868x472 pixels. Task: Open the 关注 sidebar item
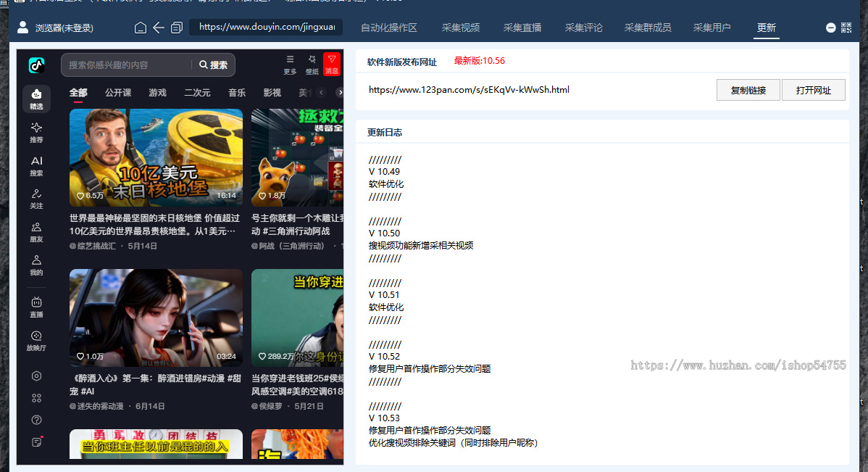click(x=36, y=199)
